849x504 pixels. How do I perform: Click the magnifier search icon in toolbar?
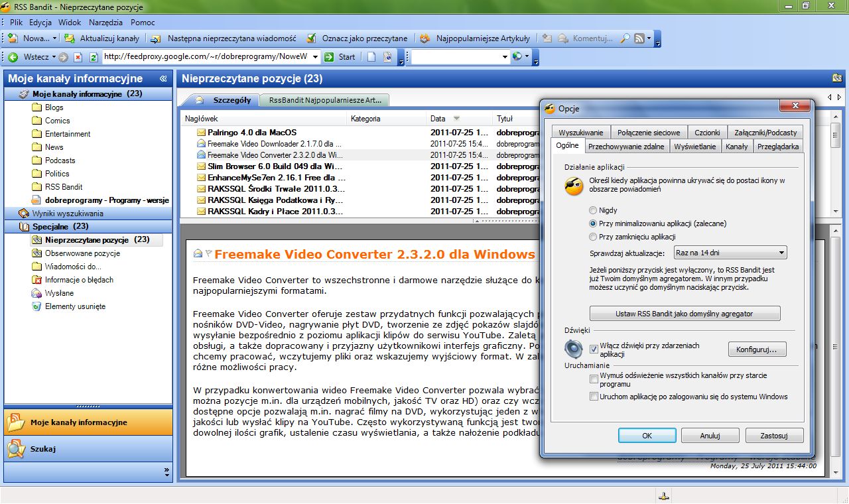[x=625, y=38]
